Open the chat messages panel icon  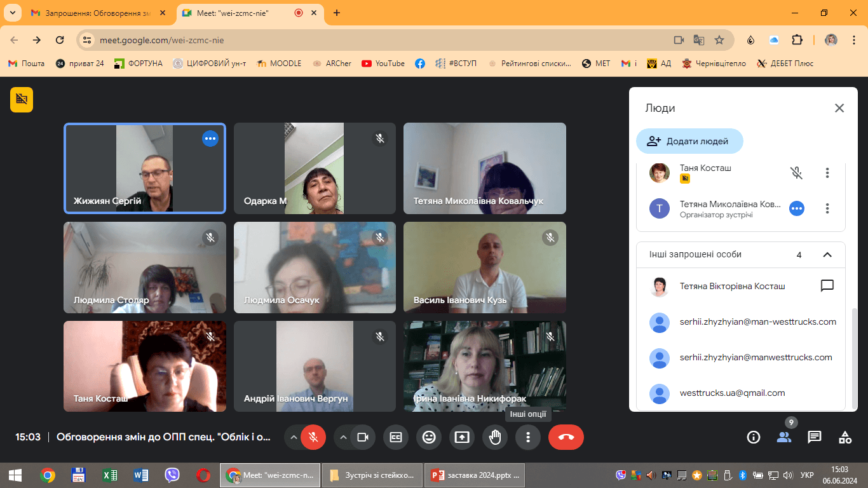(x=815, y=437)
